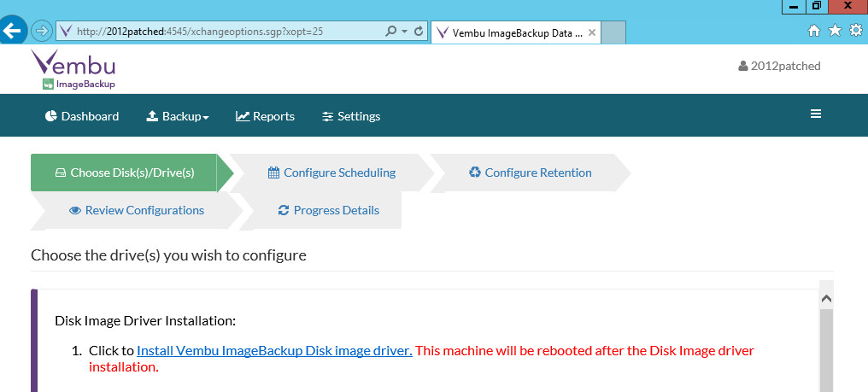Select the Configure Scheduling step

[x=331, y=173]
